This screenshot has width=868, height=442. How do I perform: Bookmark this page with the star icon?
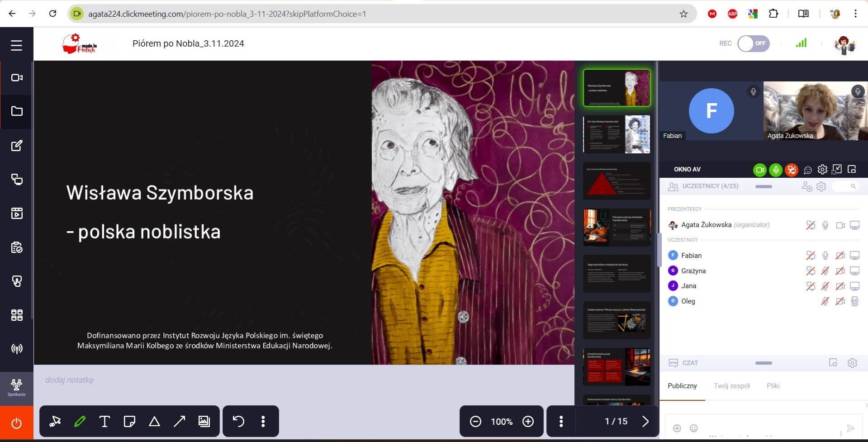683,14
